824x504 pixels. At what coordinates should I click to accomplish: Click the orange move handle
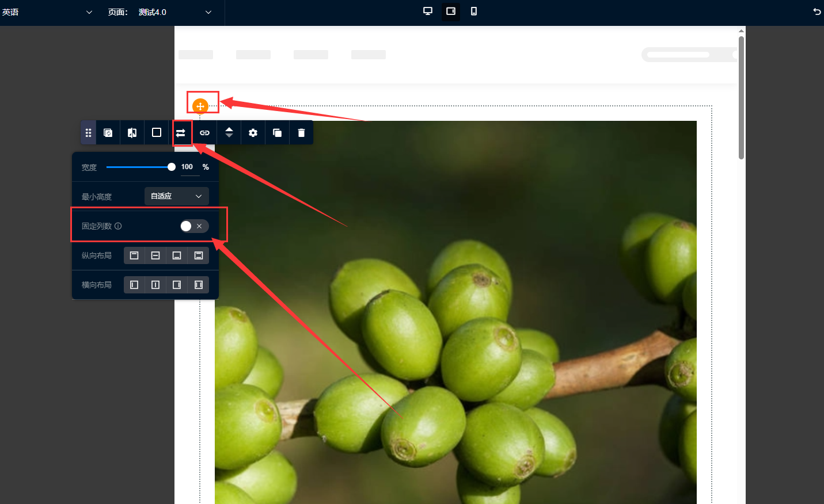[200, 106]
